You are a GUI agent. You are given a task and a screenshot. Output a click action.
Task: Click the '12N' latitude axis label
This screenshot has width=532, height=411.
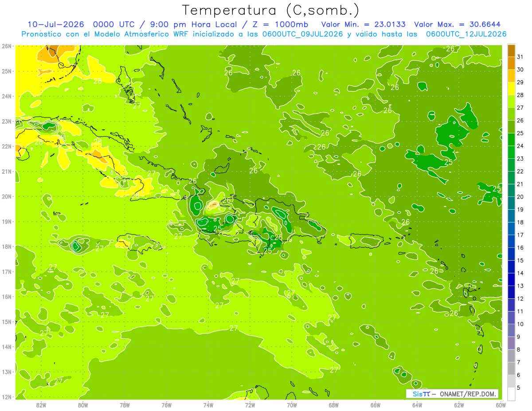[7, 397]
